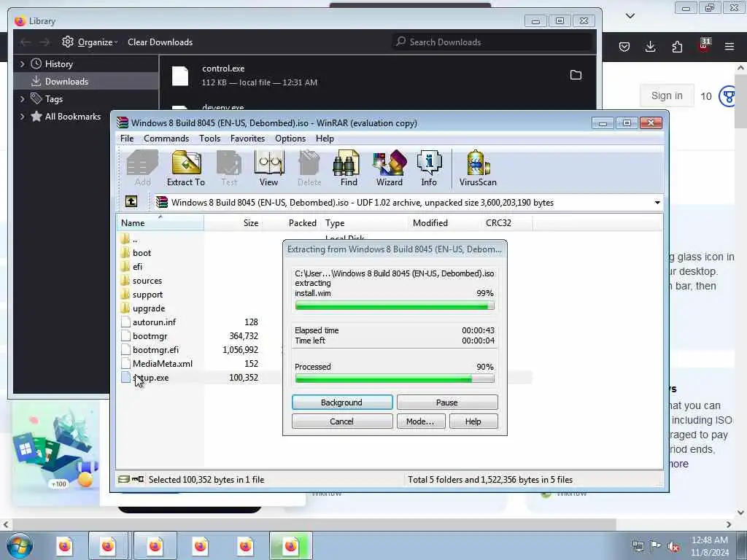Screen dimensions: 747x560
Task: Cancel the extraction
Action: [342, 421]
